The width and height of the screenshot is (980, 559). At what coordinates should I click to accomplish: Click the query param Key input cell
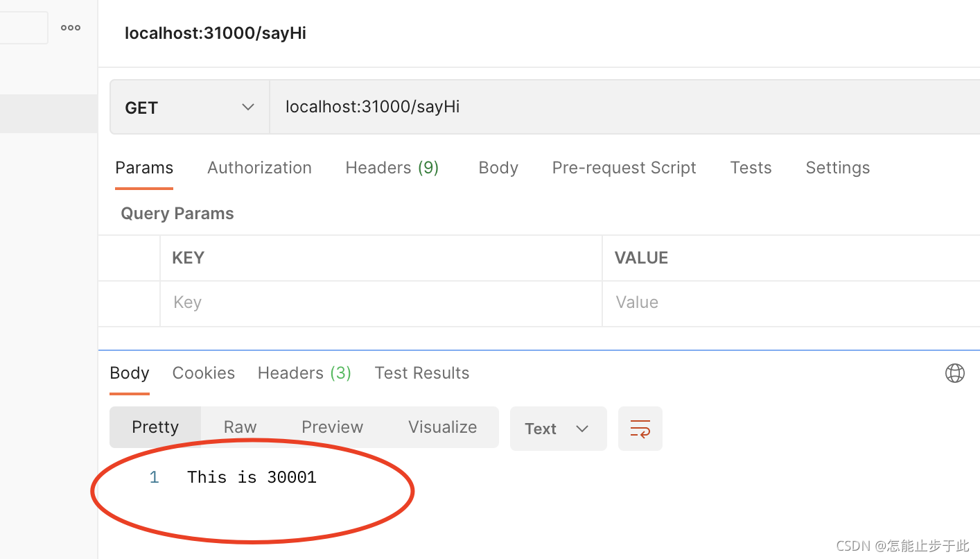[381, 303]
